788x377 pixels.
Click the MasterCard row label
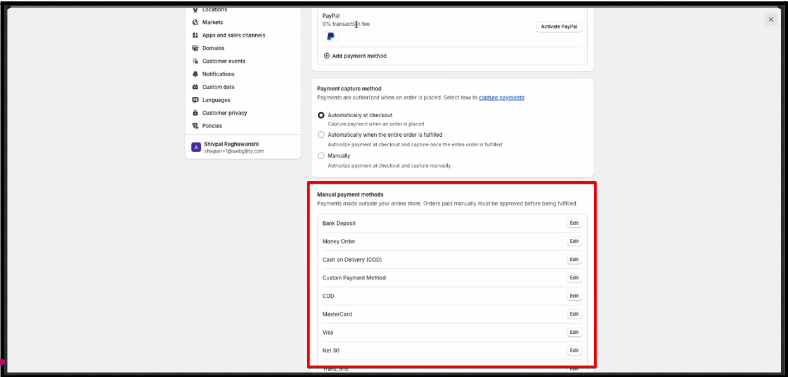[x=337, y=314]
